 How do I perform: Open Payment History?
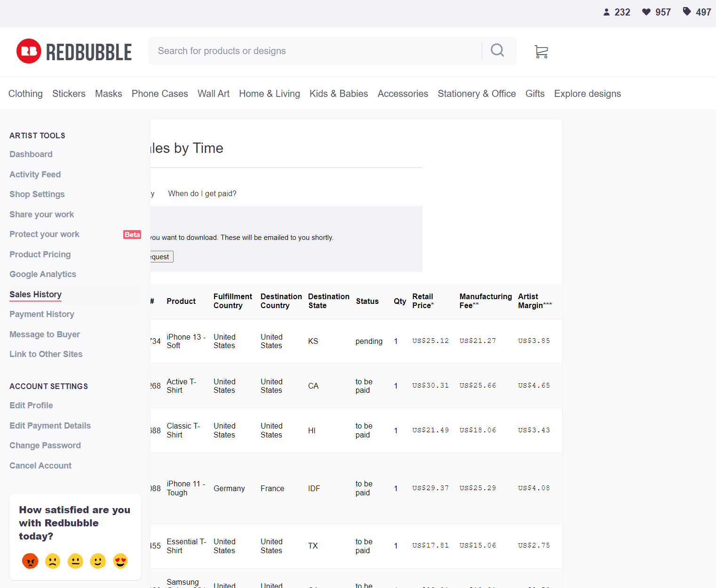[42, 314]
